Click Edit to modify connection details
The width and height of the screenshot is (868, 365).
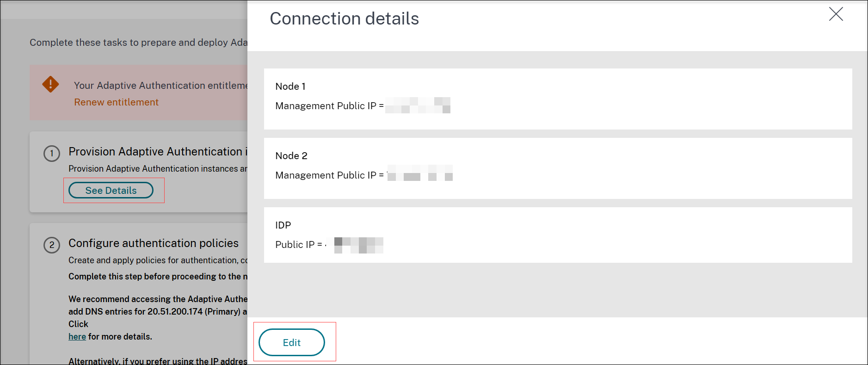(291, 342)
